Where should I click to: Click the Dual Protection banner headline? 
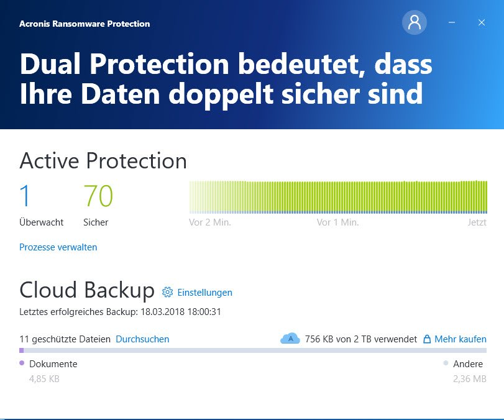pyautogui.click(x=226, y=80)
